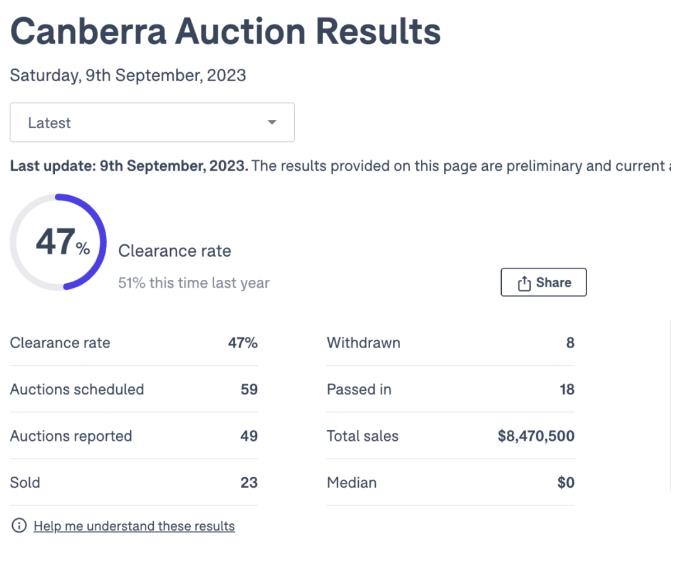This screenshot has height=563, width=683.
Task: Click the 47% clearance rate progress ring
Action: point(59,242)
